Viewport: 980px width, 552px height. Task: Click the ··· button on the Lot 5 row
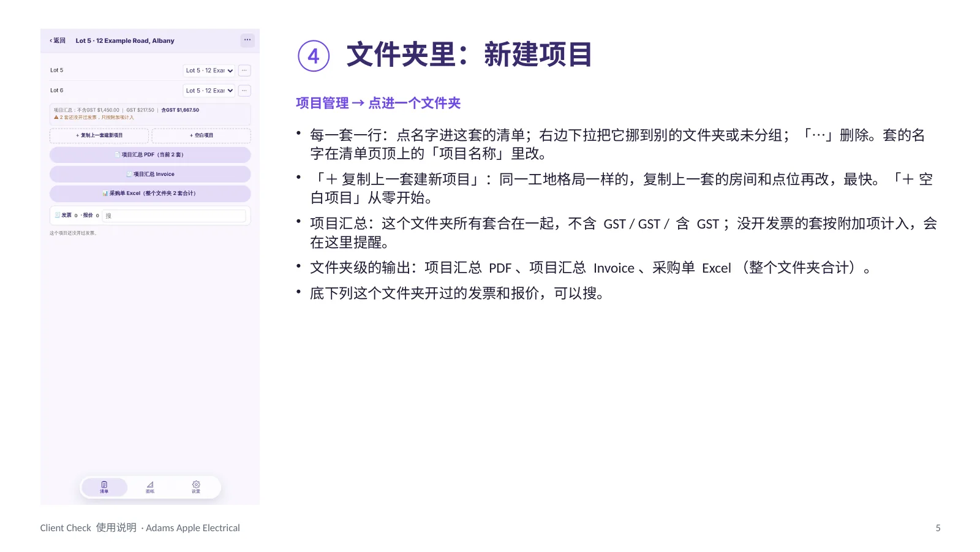coord(244,70)
